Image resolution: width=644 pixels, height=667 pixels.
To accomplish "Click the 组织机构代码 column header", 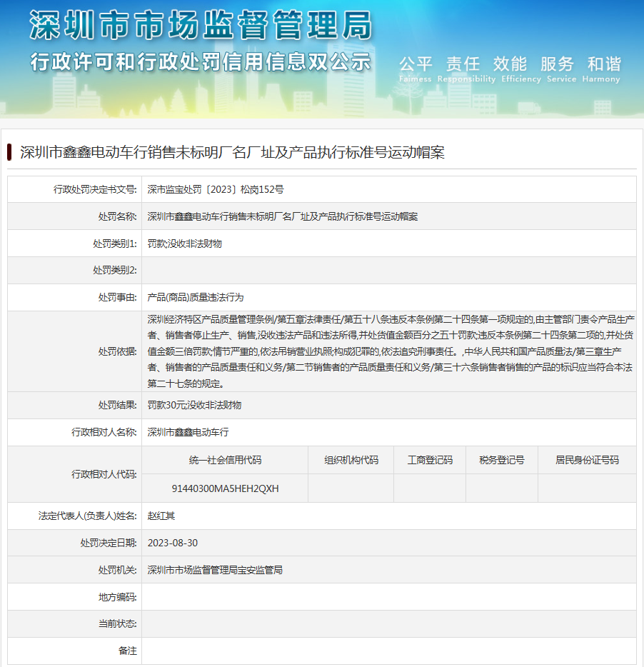I will pos(351,460).
